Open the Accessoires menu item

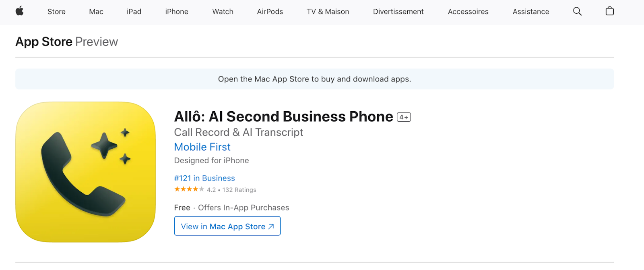coord(468,12)
